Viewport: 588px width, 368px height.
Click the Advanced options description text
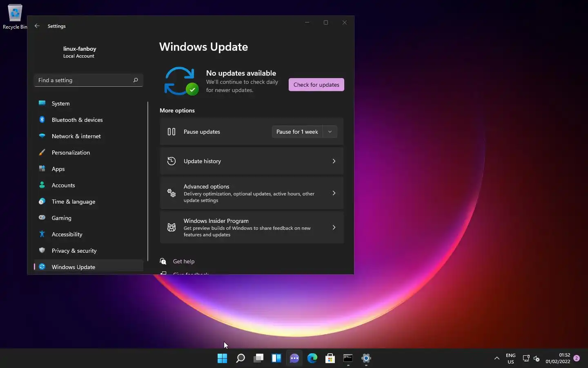coord(249,197)
